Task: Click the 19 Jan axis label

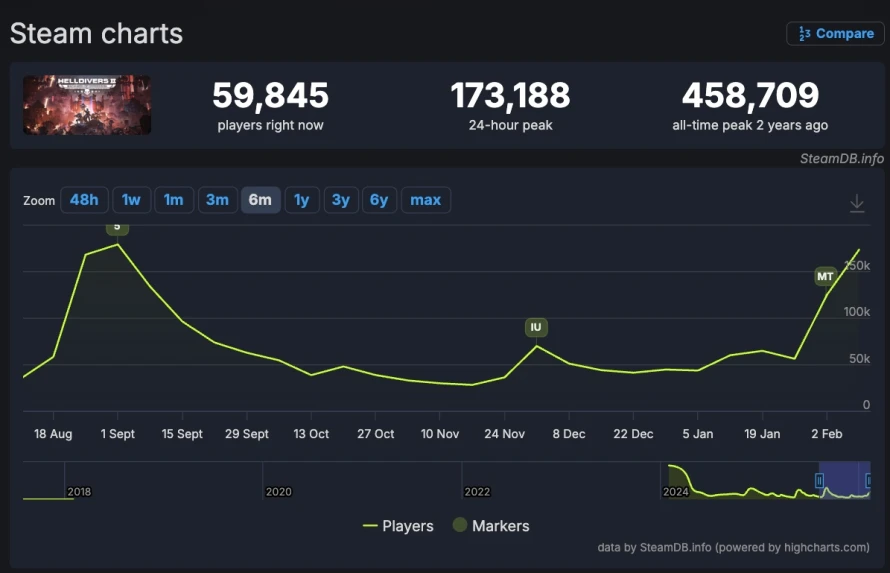Action: [762, 434]
